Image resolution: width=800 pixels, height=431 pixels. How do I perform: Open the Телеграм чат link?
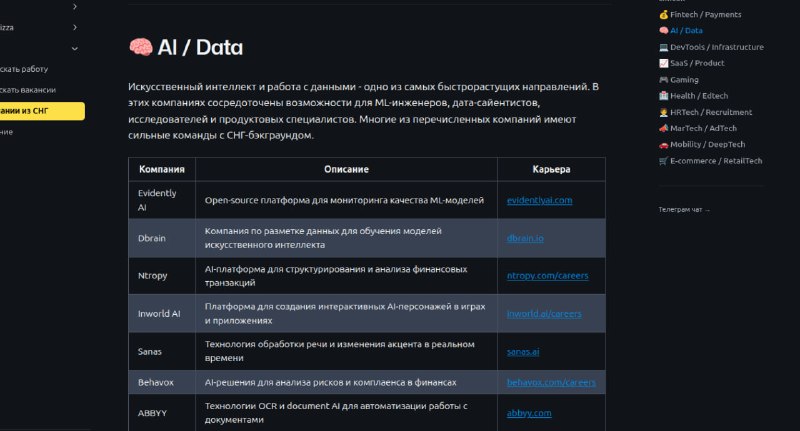[684, 210]
